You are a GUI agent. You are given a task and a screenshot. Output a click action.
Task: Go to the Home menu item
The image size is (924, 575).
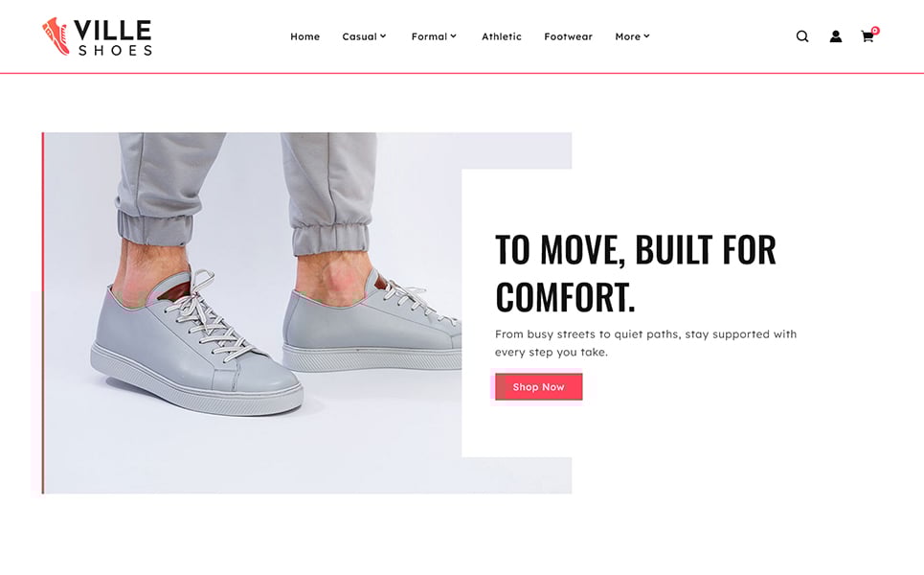pos(304,36)
